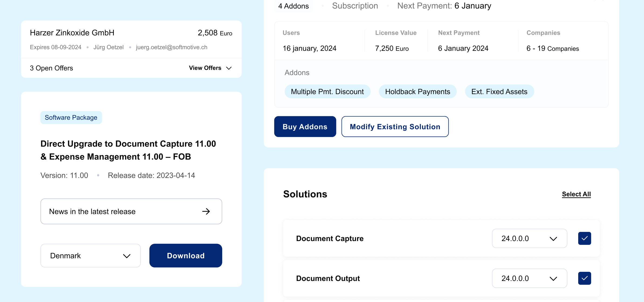Click the Direct Upgrade to Document Capture title
This screenshot has width=644, height=302.
[x=128, y=150]
